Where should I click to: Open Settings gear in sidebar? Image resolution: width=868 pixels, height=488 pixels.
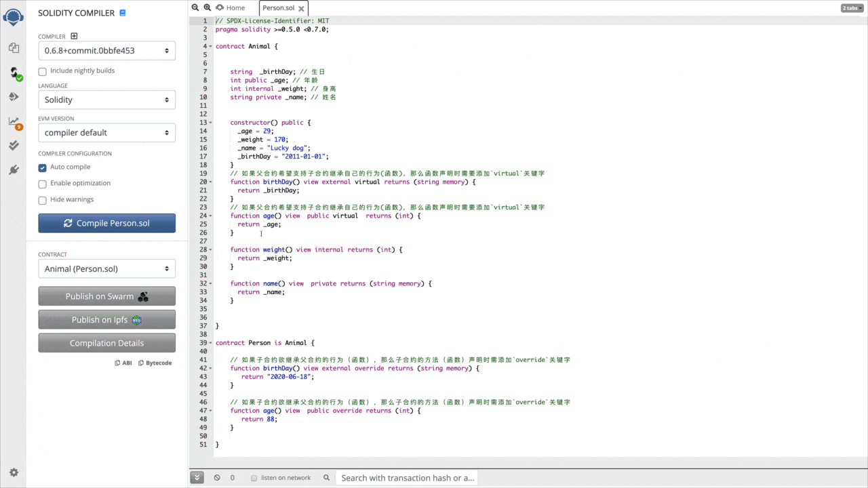(14, 472)
